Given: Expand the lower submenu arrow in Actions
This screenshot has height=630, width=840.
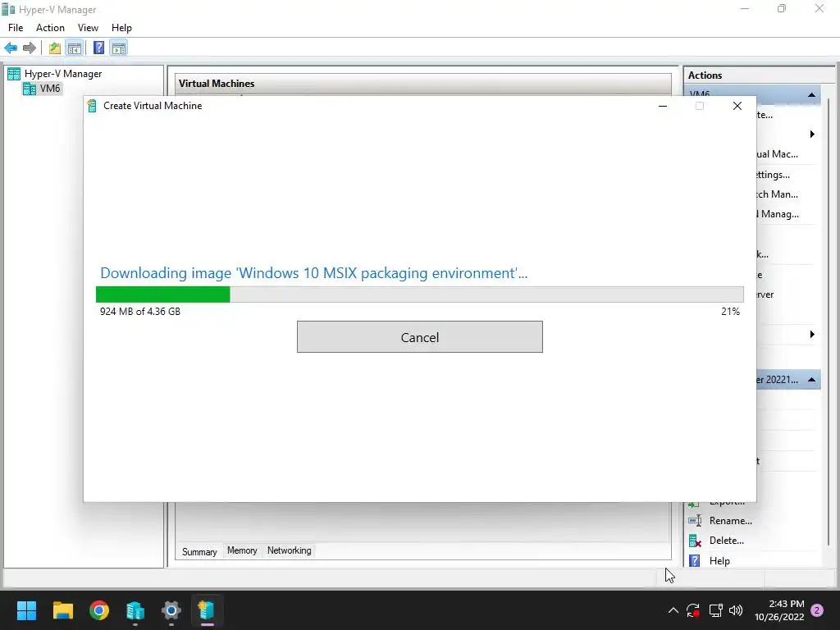Looking at the screenshot, I should point(812,335).
